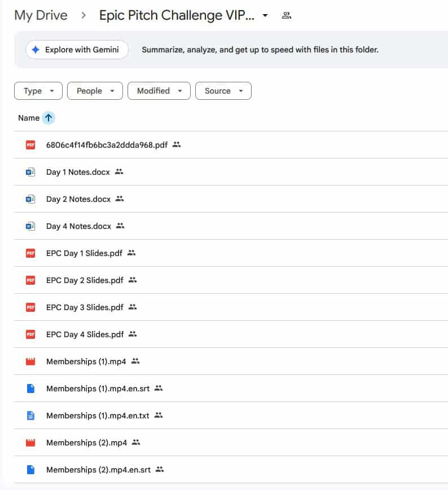The image size is (448, 490).
Task: Click the Explore with Gemini button
Action: tap(77, 50)
